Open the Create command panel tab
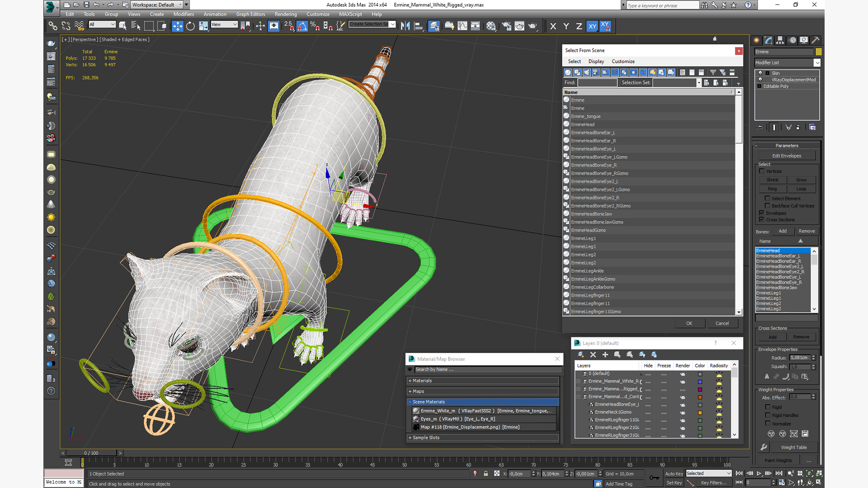Image resolution: width=868 pixels, height=488 pixels. pyautogui.click(x=756, y=40)
